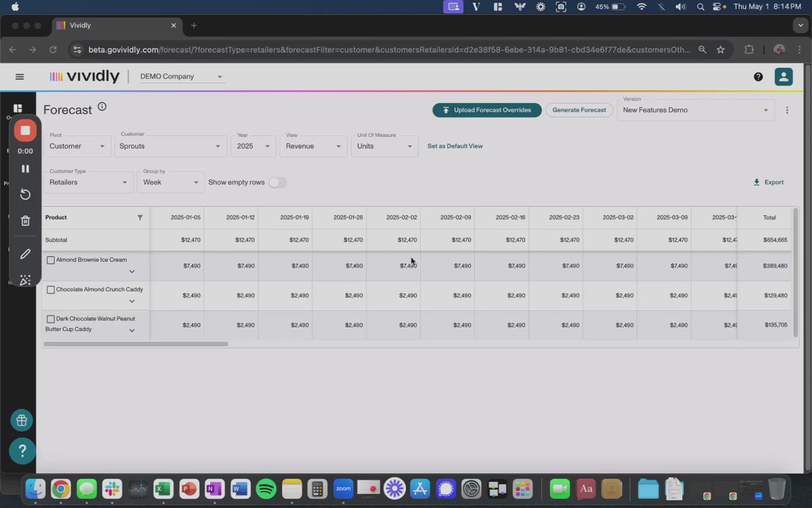Open Google Chrome from the dock
This screenshot has width=812, height=508.
(x=61, y=489)
